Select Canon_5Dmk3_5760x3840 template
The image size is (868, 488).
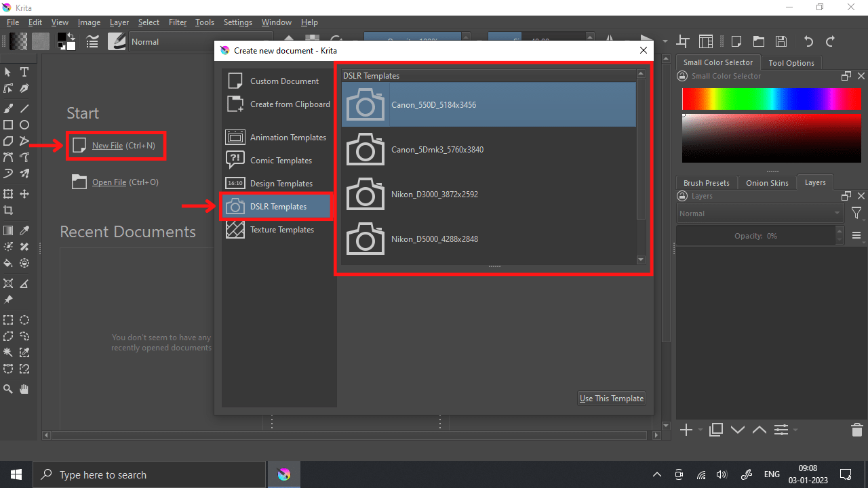pos(489,150)
